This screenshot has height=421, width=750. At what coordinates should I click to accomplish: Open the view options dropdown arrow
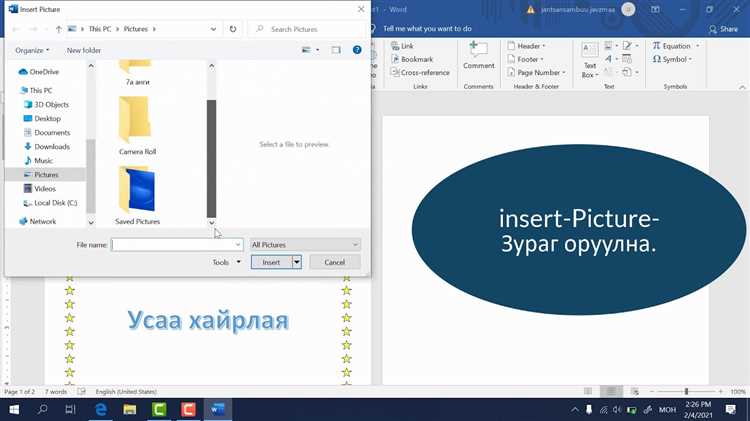click(318, 50)
